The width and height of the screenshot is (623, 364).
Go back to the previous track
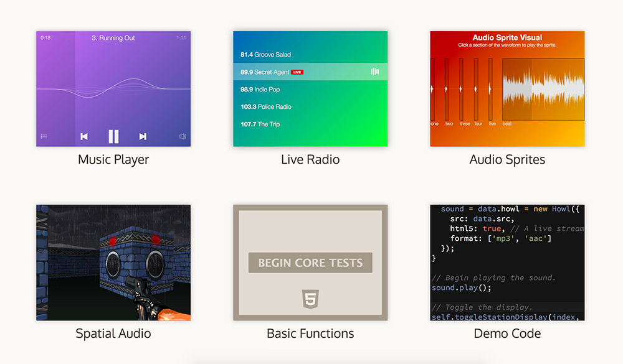(85, 136)
